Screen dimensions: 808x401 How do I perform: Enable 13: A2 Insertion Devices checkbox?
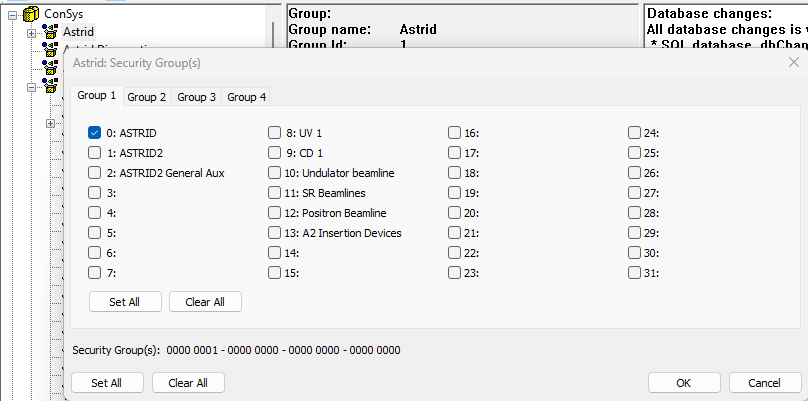(x=275, y=233)
